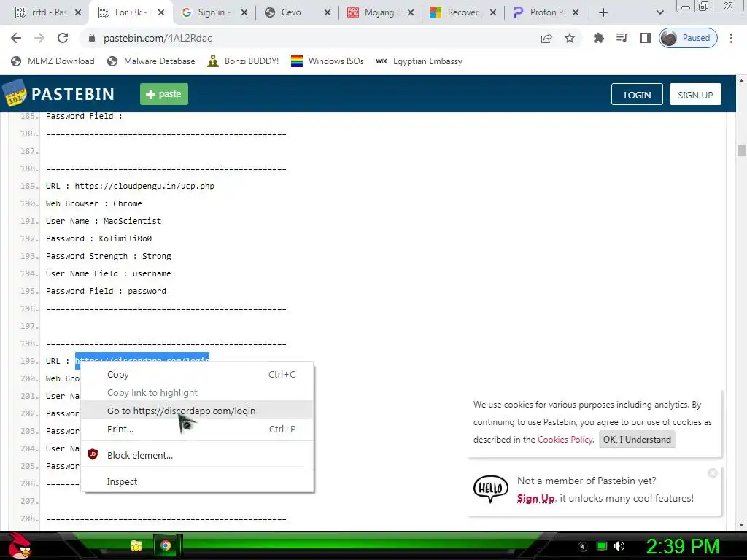Click the 2:39 PM taskbar clock

point(682,545)
